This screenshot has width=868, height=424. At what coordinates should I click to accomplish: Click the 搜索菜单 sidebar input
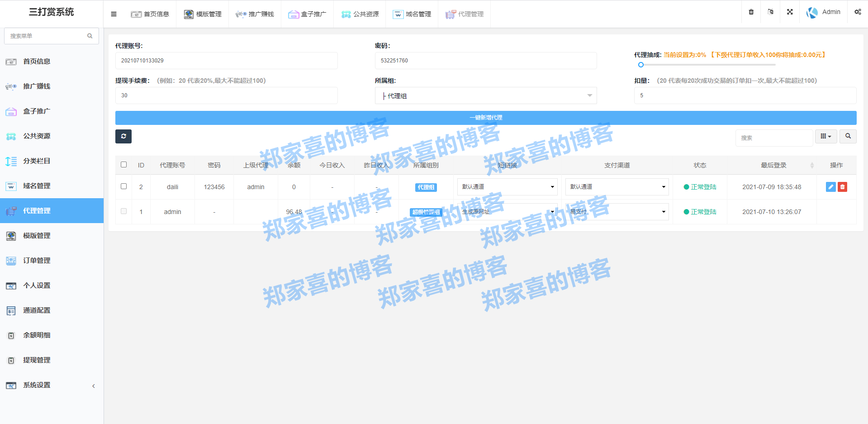coord(52,36)
